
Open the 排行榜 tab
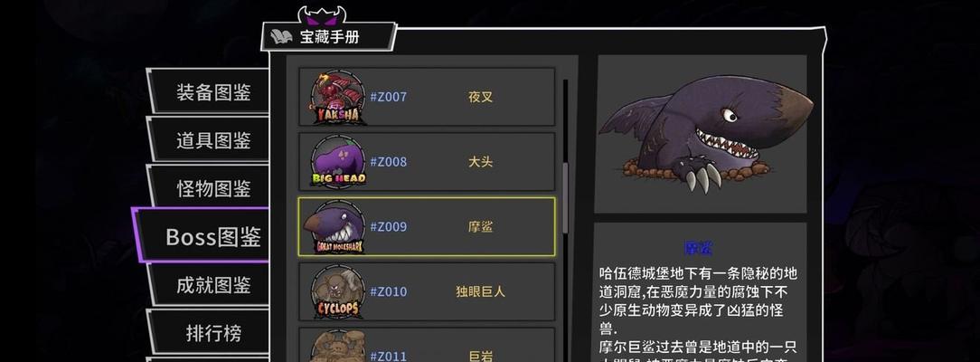pos(212,332)
